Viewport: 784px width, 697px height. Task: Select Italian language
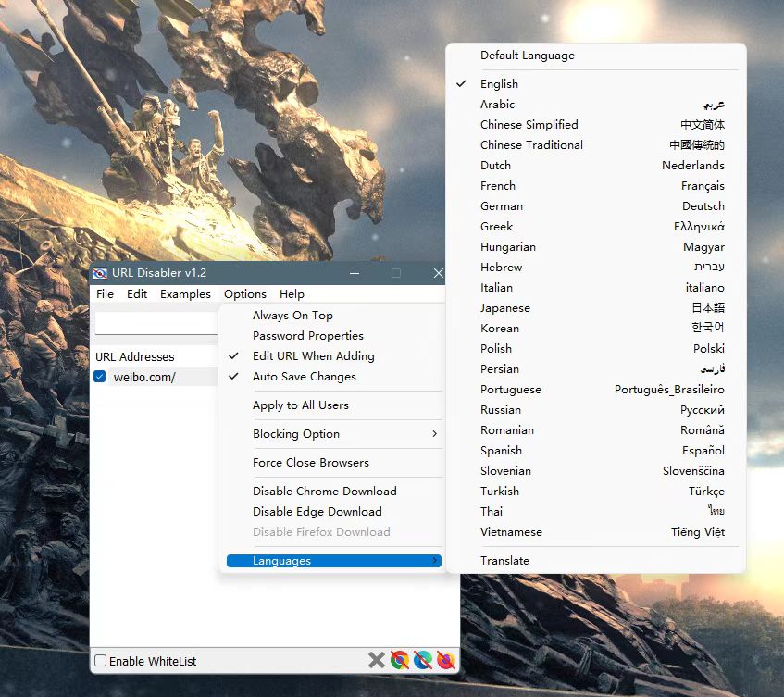pyautogui.click(x=595, y=288)
